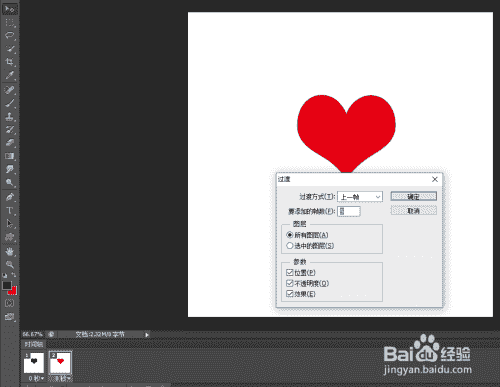Select the Clone Stamp tool
The image size is (500, 387).
[x=10, y=117]
